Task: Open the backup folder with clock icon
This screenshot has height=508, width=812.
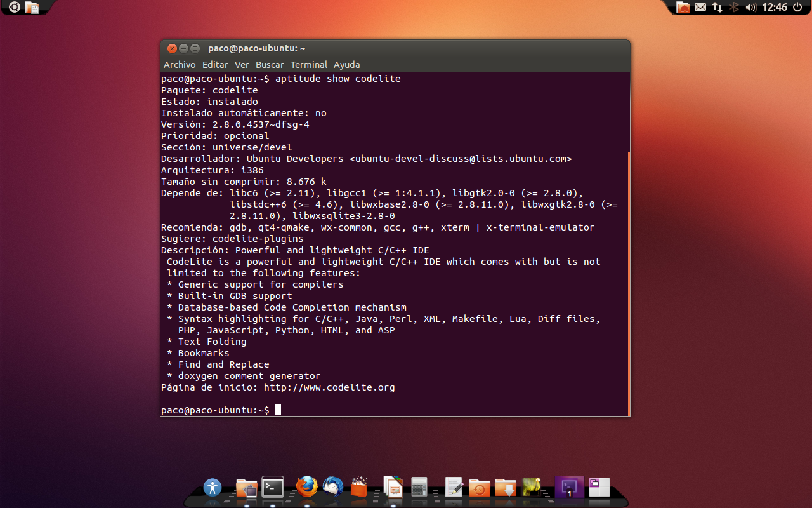Action: [x=480, y=488]
